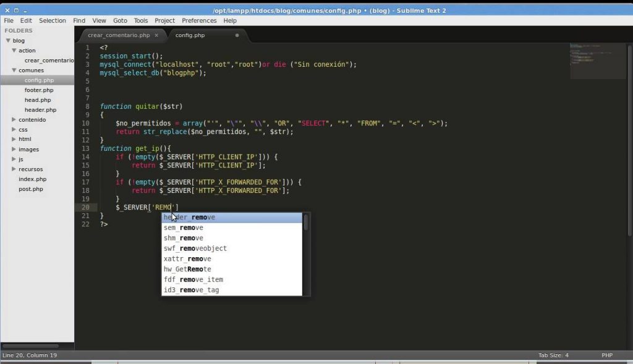Pick id3_remove_tag from the completion popup

click(190, 289)
